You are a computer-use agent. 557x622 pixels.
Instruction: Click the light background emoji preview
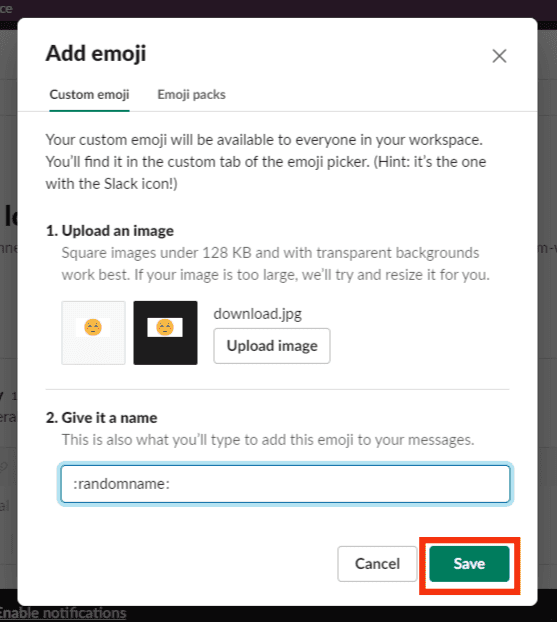pos(93,333)
